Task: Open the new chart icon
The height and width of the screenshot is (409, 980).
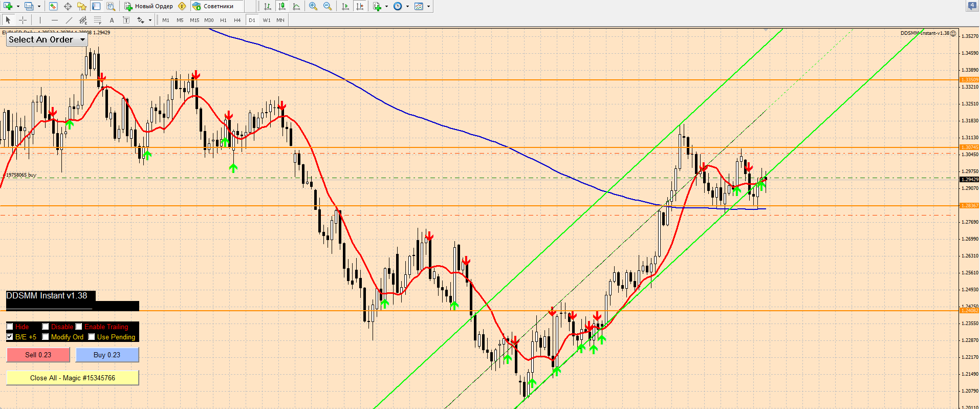Action: point(8,6)
